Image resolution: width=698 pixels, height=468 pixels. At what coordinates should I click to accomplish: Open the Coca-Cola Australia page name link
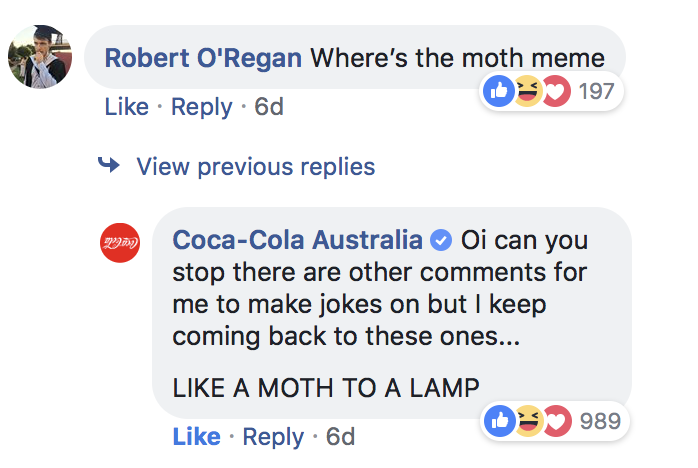pyautogui.click(x=297, y=241)
